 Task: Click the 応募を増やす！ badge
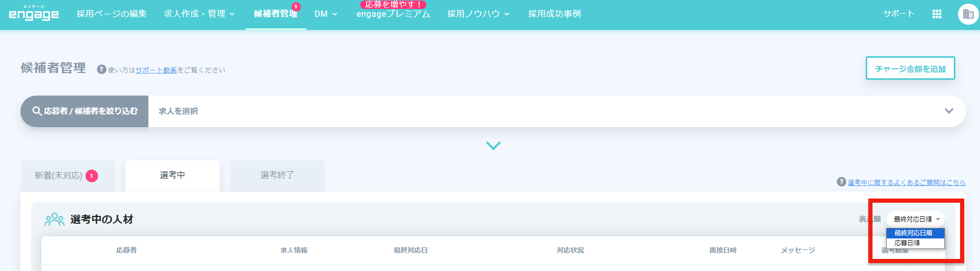click(393, 4)
